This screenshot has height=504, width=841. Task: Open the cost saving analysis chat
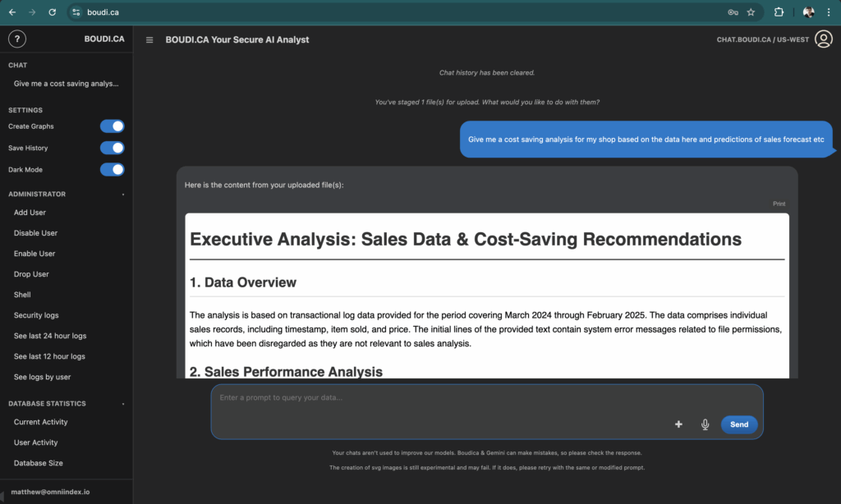tap(66, 84)
